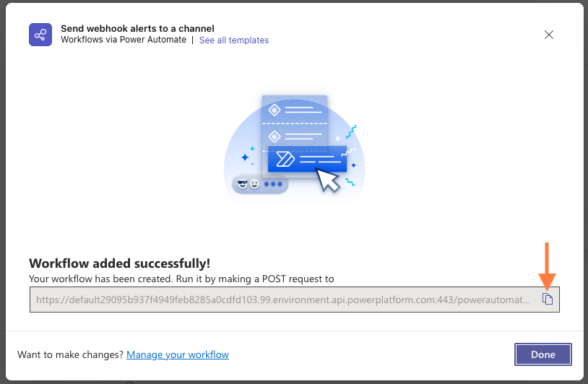Click the three blue dots in the bubble
Viewport: 588px width, 384px height.
pos(273,184)
